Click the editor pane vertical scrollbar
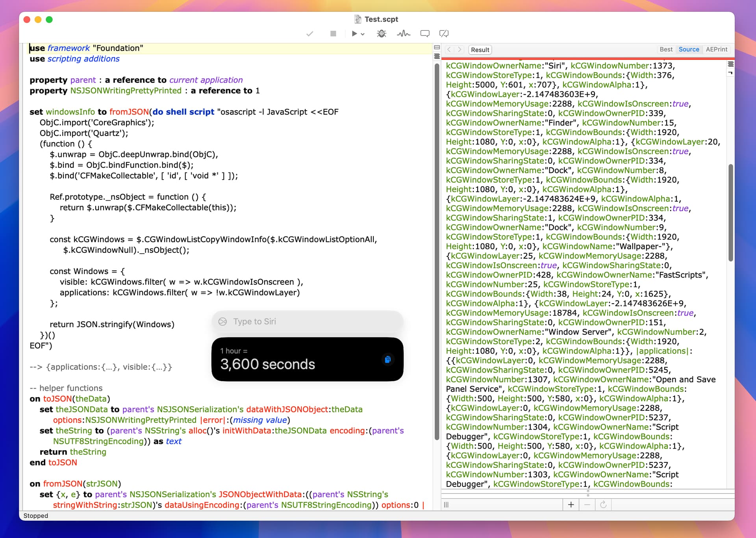The height and width of the screenshot is (538, 756). tap(437, 252)
